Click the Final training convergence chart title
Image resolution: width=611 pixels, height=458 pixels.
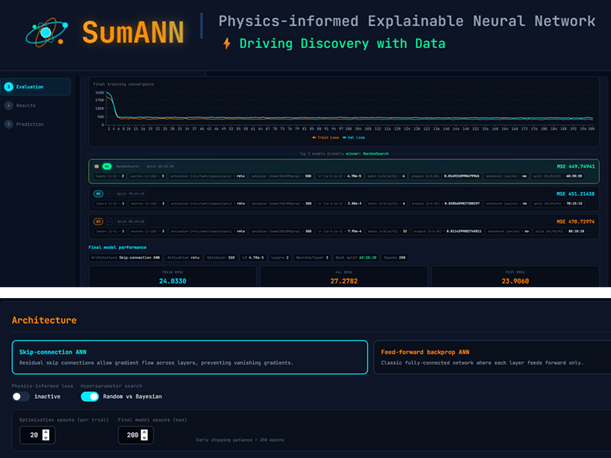[x=124, y=84]
